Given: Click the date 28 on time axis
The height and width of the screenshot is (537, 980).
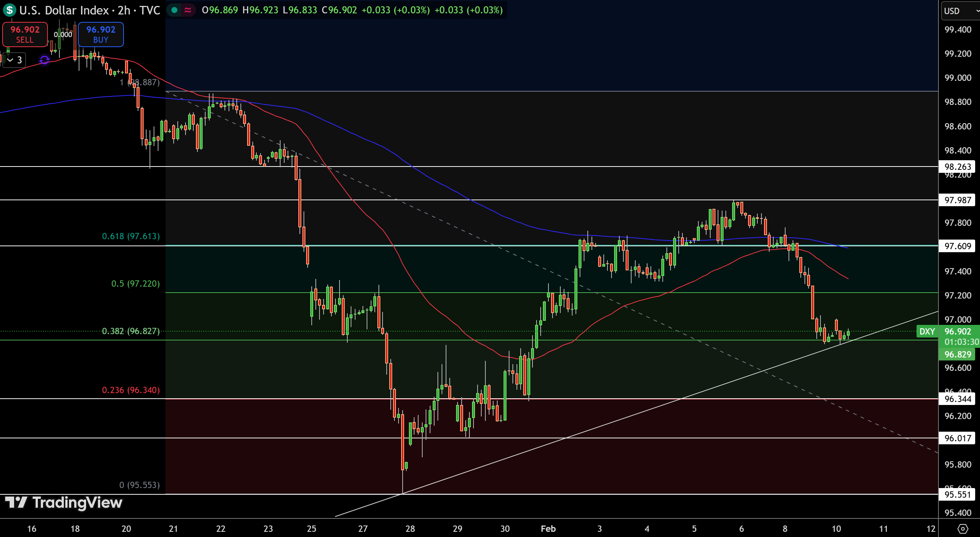Looking at the screenshot, I should click(410, 528).
